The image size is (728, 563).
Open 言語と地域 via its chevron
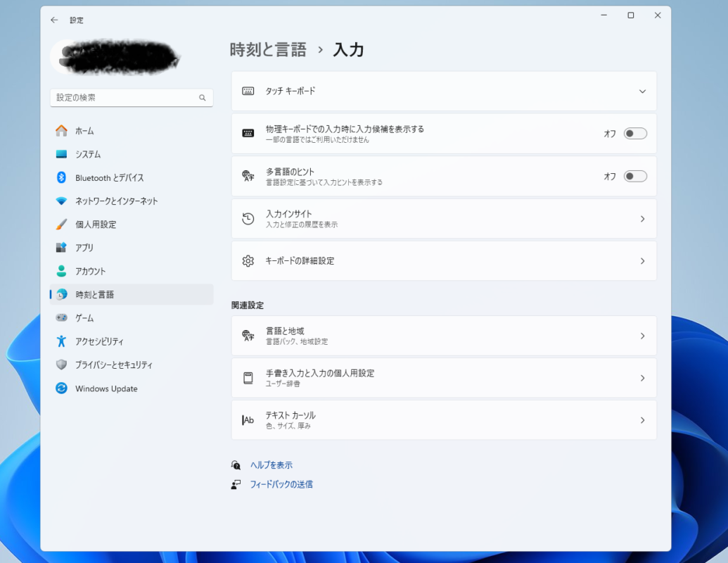tap(643, 336)
